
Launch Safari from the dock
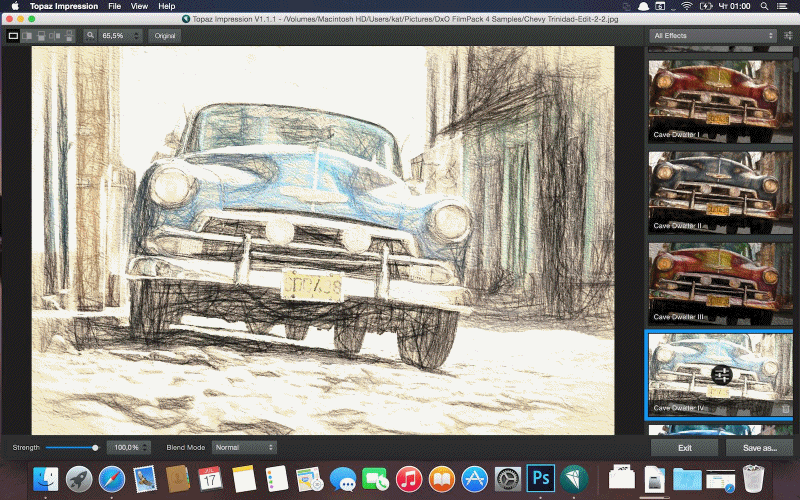click(111, 479)
